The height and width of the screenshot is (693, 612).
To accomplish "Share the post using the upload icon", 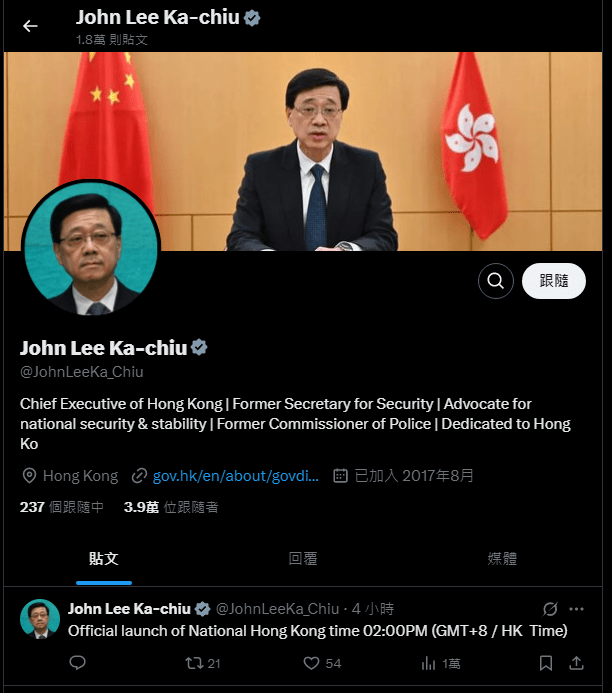I will coord(576,663).
